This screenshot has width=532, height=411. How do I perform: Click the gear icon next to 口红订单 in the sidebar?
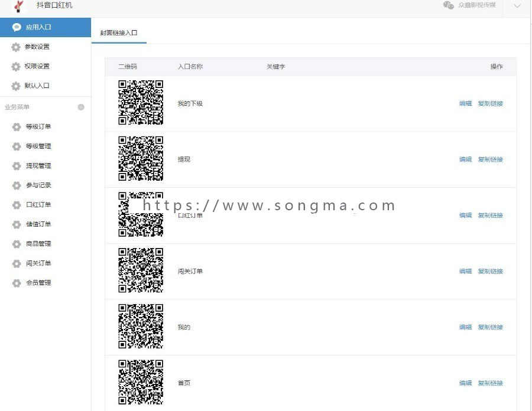(17, 205)
